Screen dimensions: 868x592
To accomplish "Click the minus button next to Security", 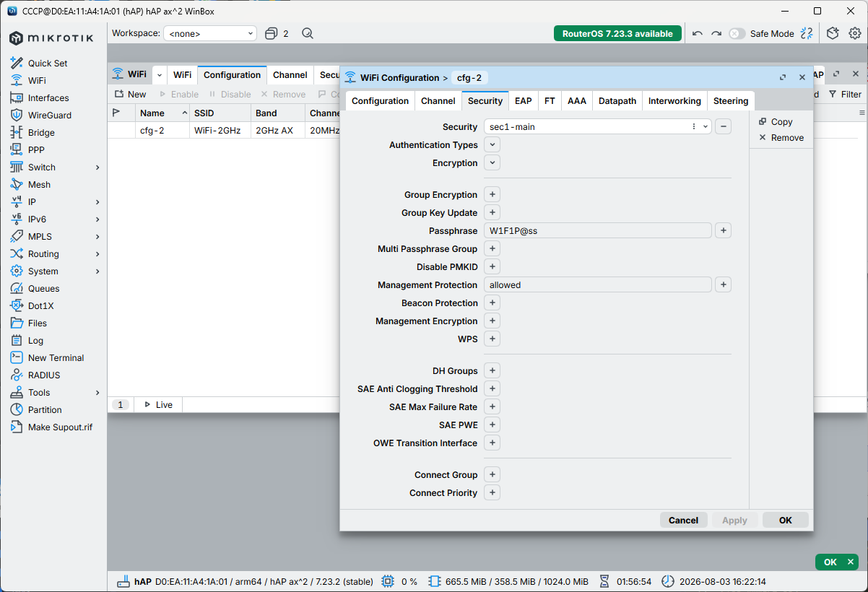I will pos(723,127).
